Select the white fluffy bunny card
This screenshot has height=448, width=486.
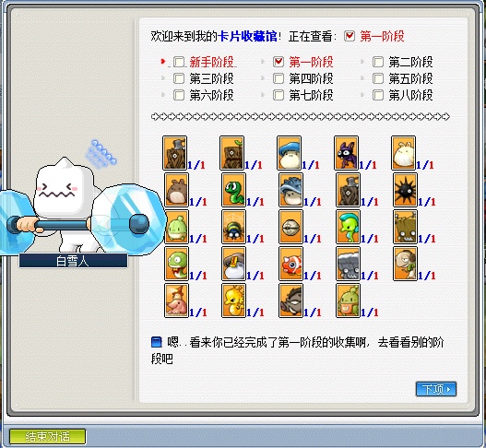tap(403, 153)
